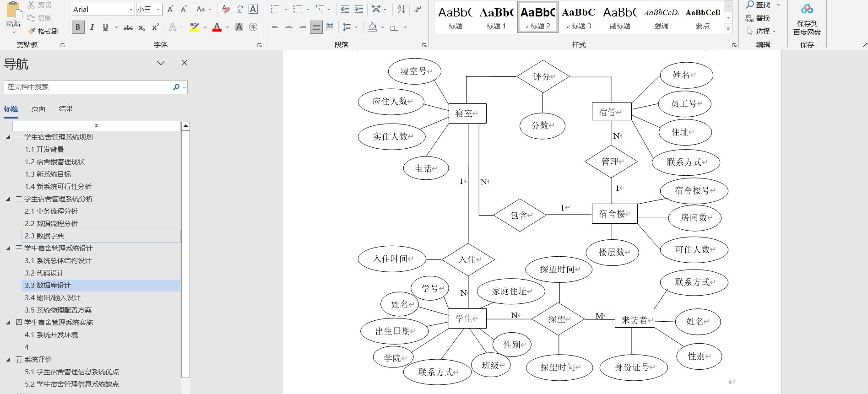
Task: Click the Cut scissors icon
Action: tap(31, 5)
